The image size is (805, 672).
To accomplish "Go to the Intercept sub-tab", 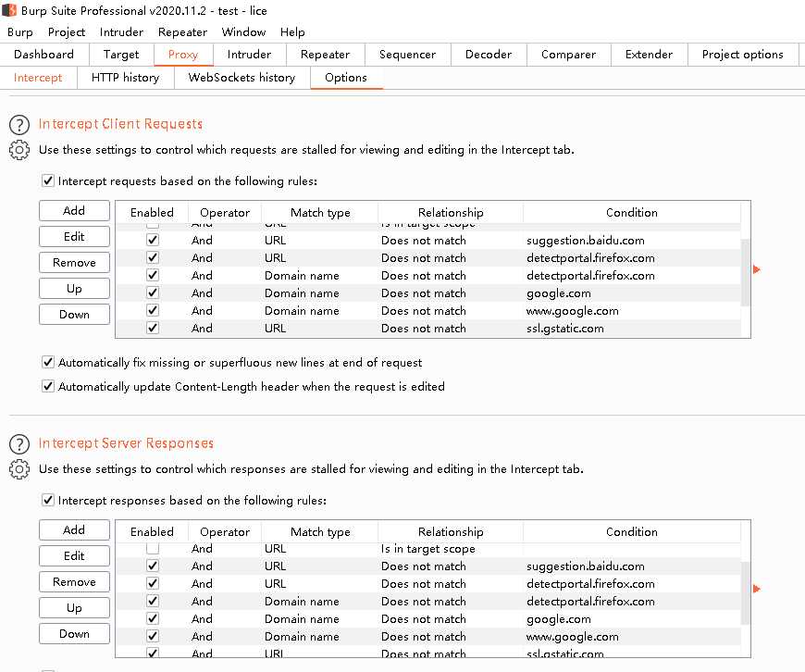I will pos(38,78).
